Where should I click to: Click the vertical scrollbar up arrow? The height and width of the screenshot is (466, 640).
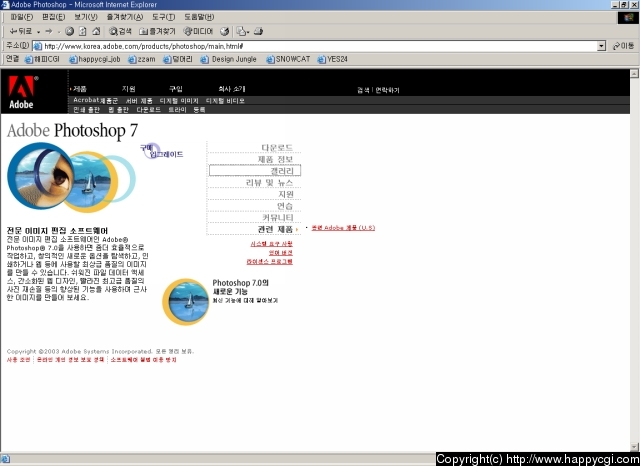click(x=634, y=73)
